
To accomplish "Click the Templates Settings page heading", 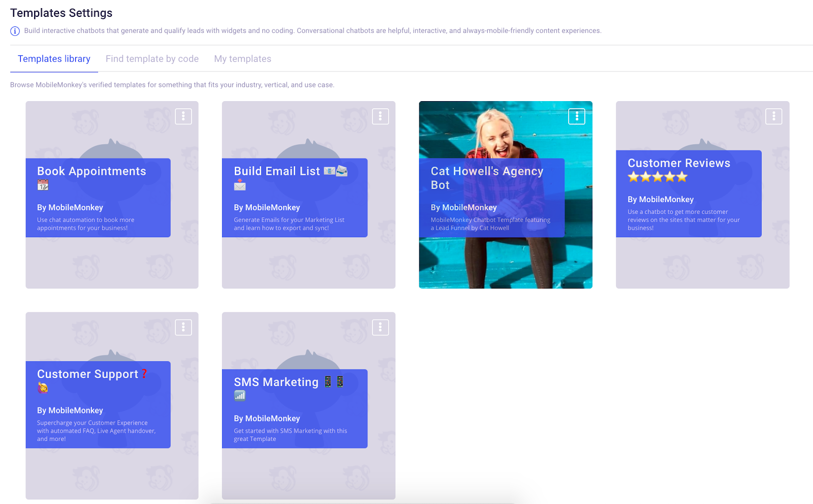I will pos(61,13).
